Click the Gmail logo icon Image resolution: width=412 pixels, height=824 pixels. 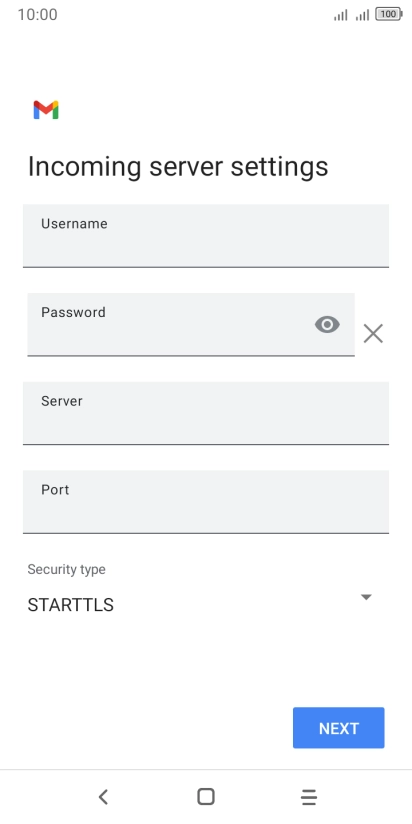pyautogui.click(x=46, y=110)
